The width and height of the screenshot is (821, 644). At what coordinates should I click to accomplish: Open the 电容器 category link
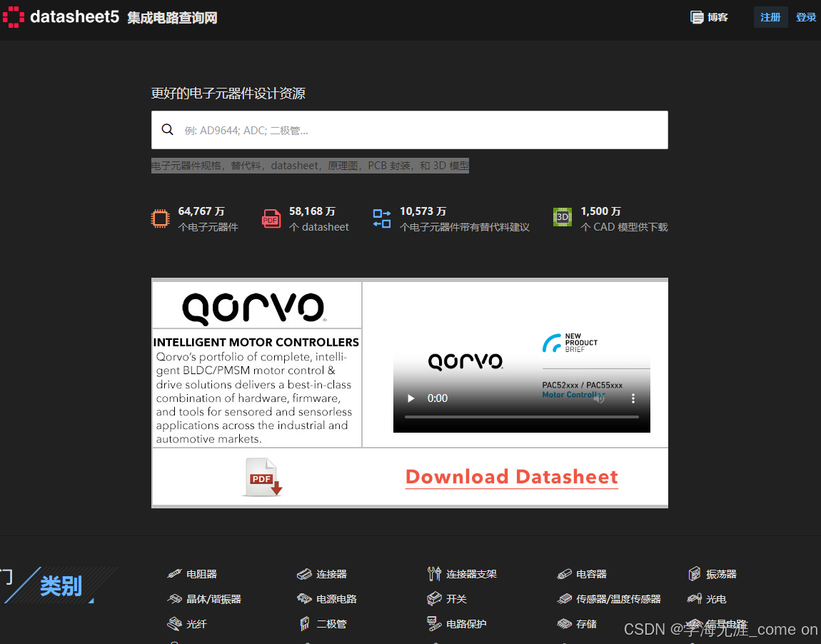[x=591, y=574]
